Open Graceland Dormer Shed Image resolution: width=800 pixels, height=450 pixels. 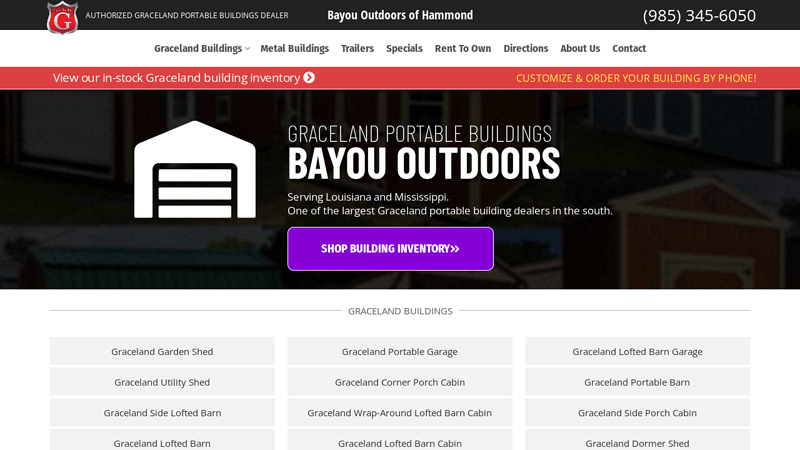point(637,441)
